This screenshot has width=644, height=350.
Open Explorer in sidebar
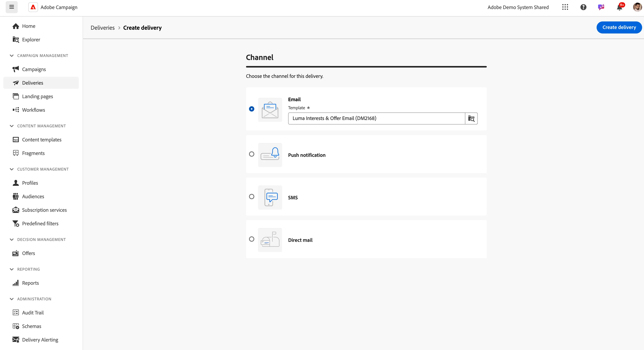pos(41,39)
